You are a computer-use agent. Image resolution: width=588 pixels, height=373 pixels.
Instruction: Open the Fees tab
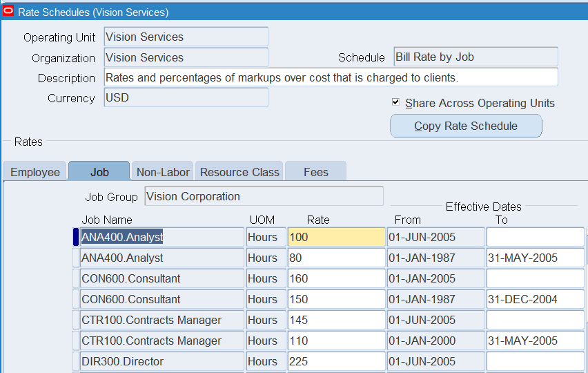316,172
